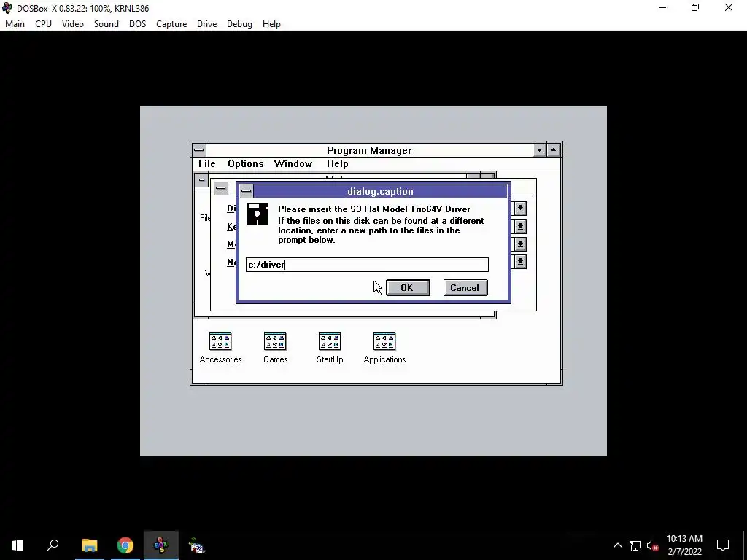The width and height of the screenshot is (747, 560).
Task: Expand the second dropdown arrow in setup window
Action: pos(520,226)
